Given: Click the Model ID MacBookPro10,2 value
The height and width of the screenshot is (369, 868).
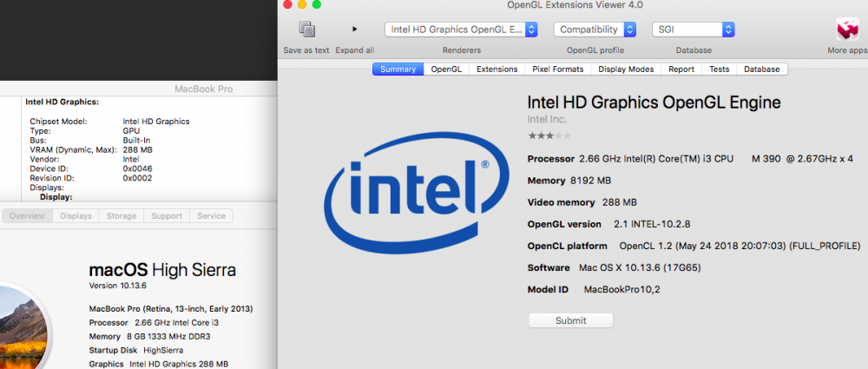Looking at the screenshot, I should tap(621, 289).
